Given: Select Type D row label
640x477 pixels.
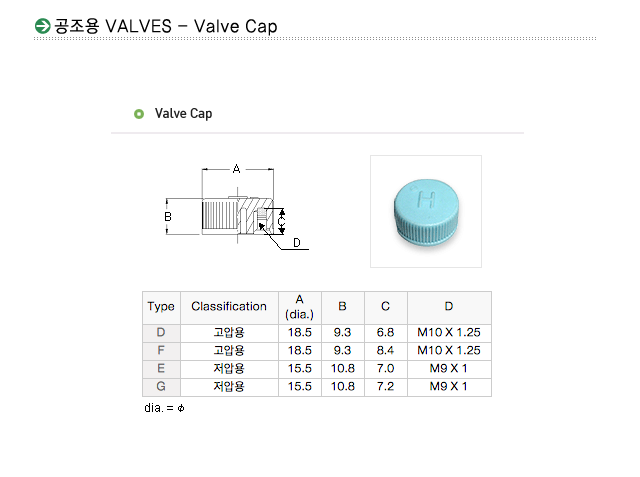Looking at the screenshot, I should [161, 332].
